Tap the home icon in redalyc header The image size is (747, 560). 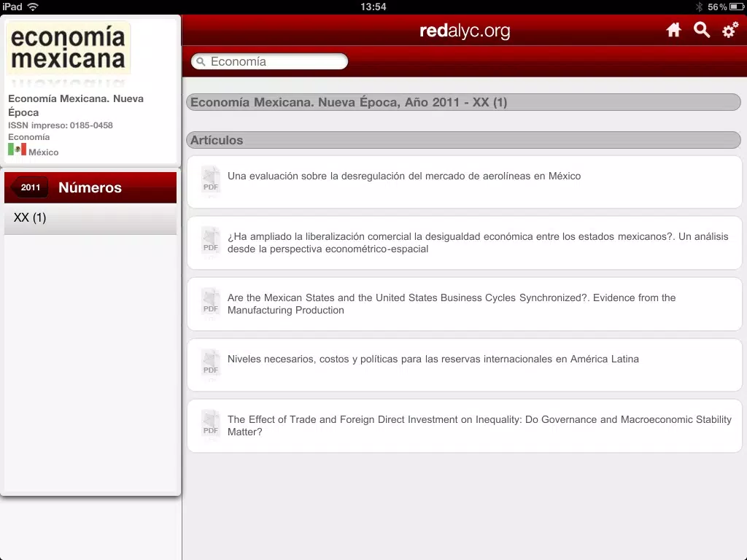(x=673, y=30)
